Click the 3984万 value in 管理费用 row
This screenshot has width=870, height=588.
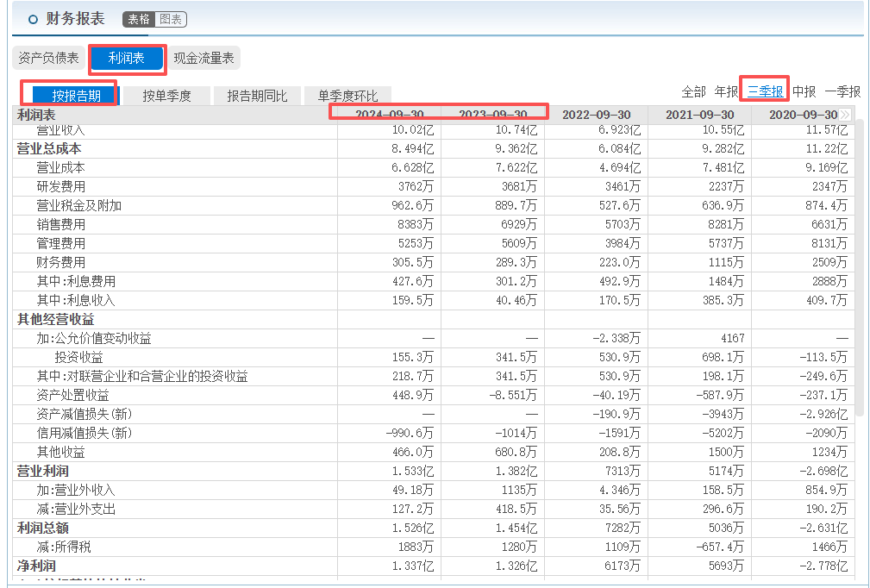tap(623, 243)
